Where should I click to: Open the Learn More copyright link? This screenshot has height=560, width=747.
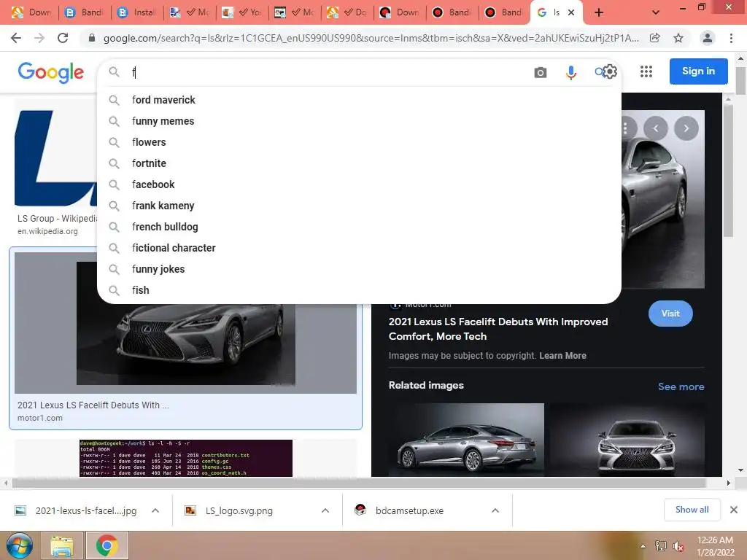pyautogui.click(x=562, y=356)
